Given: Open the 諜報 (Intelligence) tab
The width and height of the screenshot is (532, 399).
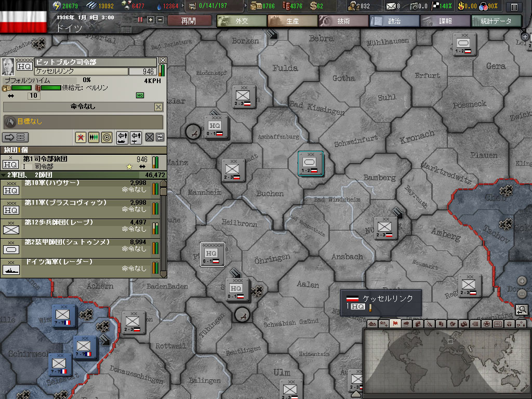Looking at the screenshot, I should click(x=445, y=21).
